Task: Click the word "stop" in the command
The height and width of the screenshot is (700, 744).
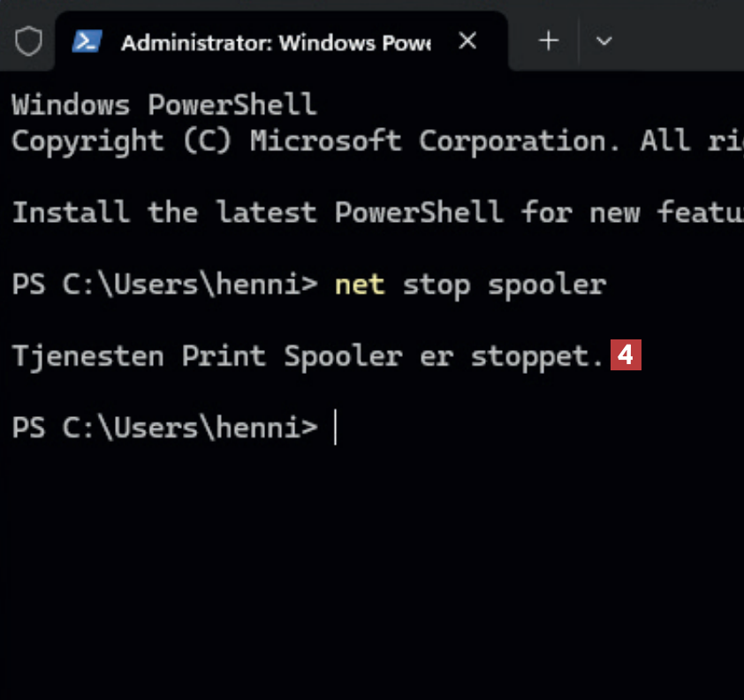Action: pyautogui.click(x=436, y=285)
